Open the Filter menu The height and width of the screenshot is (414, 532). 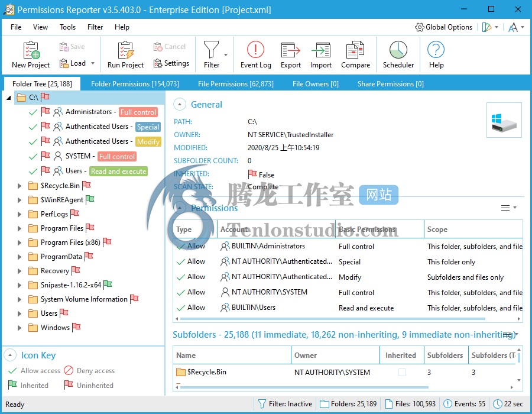[x=95, y=27]
